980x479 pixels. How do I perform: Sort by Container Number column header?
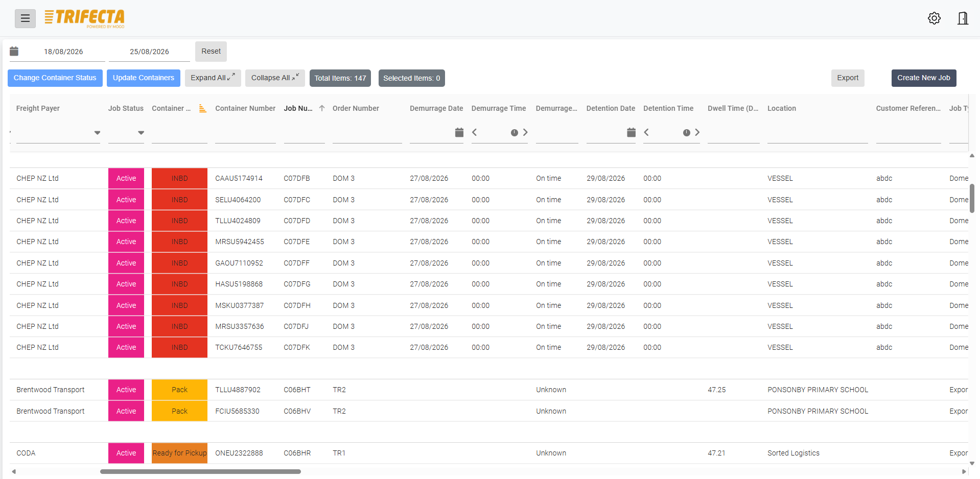coord(245,108)
